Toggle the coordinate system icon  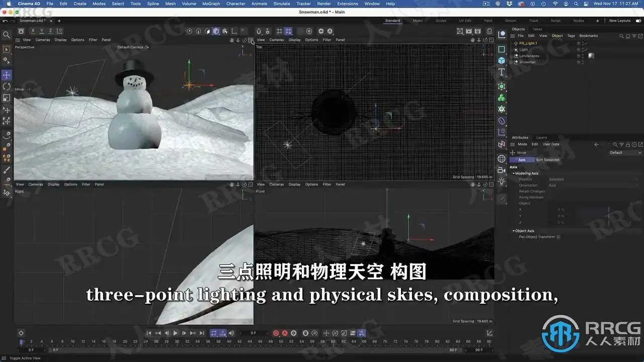pyautogui.click(x=60, y=31)
